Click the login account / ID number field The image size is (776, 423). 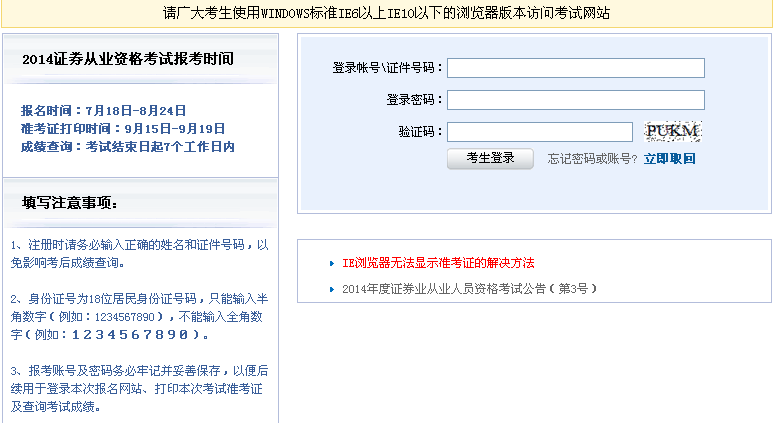576,68
